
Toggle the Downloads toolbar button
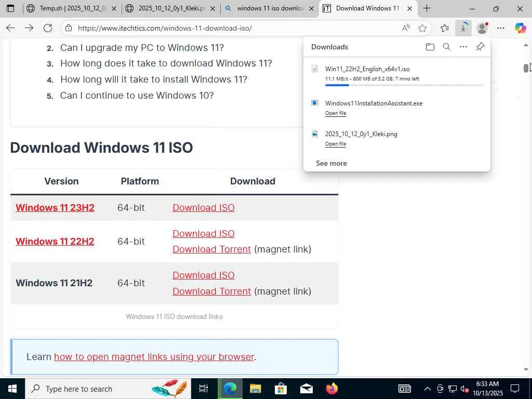coord(463,28)
